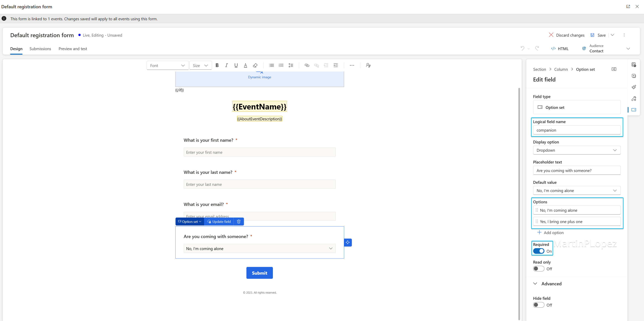
Task: Open the theme brush panel on right sidebar
Action: pyautogui.click(x=634, y=87)
